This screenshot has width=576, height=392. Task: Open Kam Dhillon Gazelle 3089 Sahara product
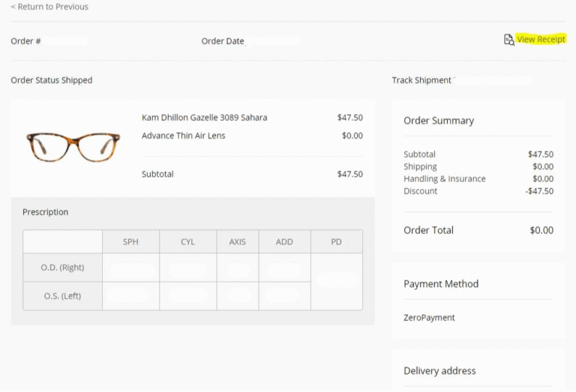[x=204, y=118]
